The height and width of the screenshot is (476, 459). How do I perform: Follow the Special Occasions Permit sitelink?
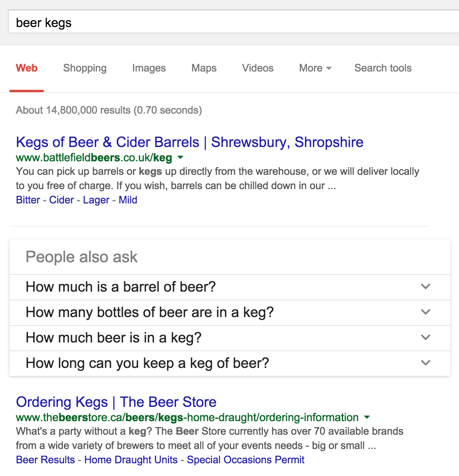coord(245,460)
